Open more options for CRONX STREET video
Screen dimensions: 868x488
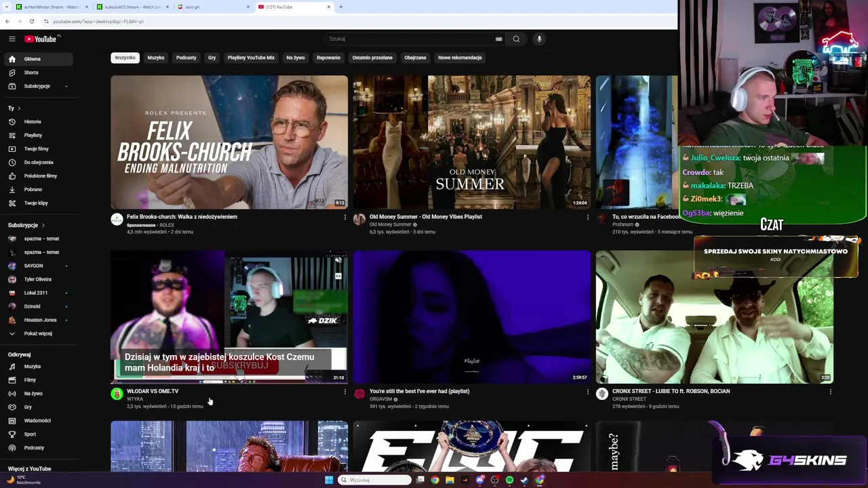pyautogui.click(x=831, y=392)
